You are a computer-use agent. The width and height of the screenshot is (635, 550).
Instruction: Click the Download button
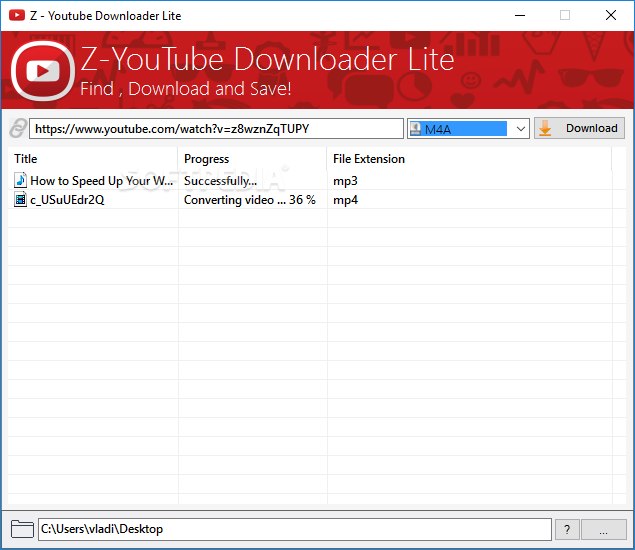pos(579,128)
